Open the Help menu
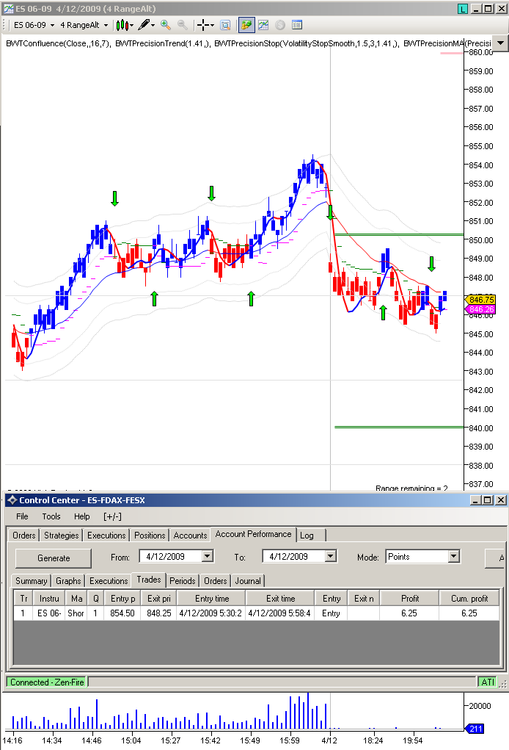Viewport: 509px width, 750px height. pyautogui.click(x=82, y=517)
